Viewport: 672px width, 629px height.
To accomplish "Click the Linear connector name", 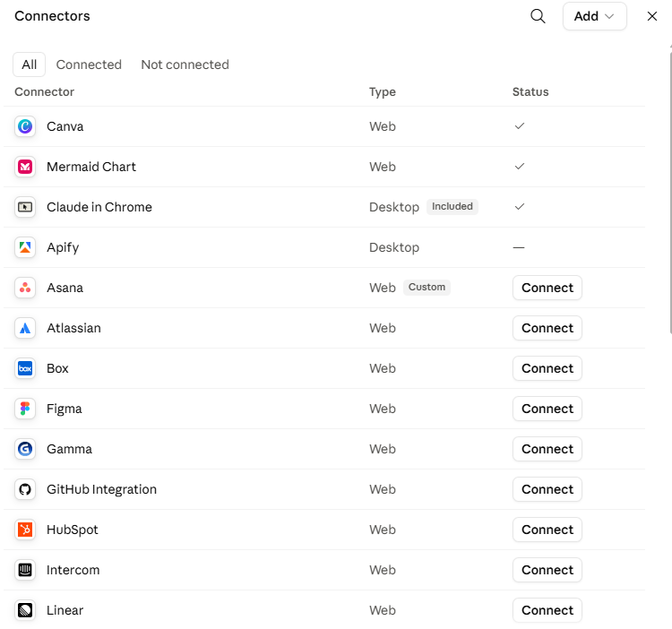I will [x=65, y=609].
